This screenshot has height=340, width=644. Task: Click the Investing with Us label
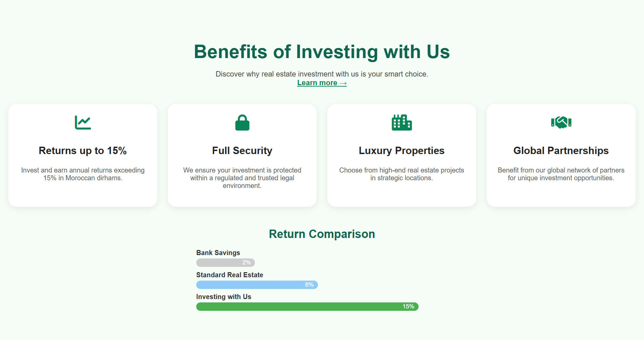(223, 297)
